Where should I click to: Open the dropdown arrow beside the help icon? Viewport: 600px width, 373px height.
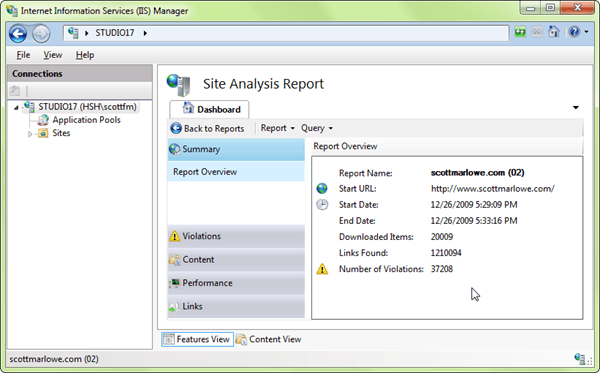click(x=586, y=32)
